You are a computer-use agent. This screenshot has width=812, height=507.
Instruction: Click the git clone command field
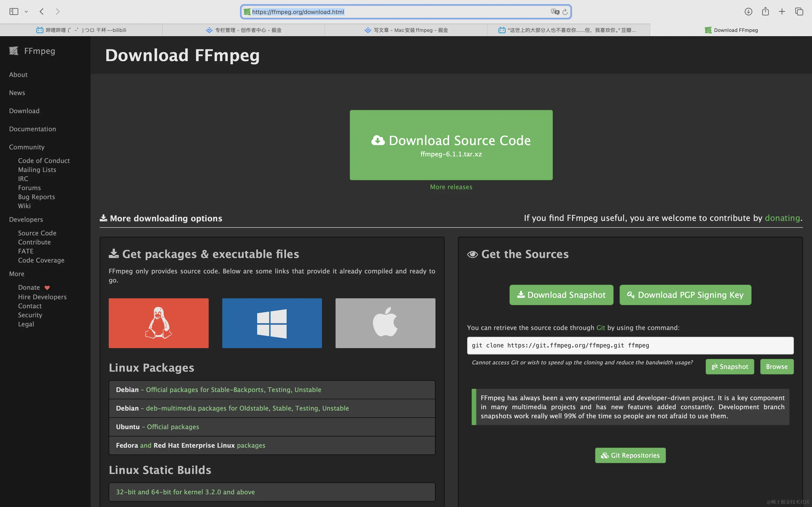630,346
